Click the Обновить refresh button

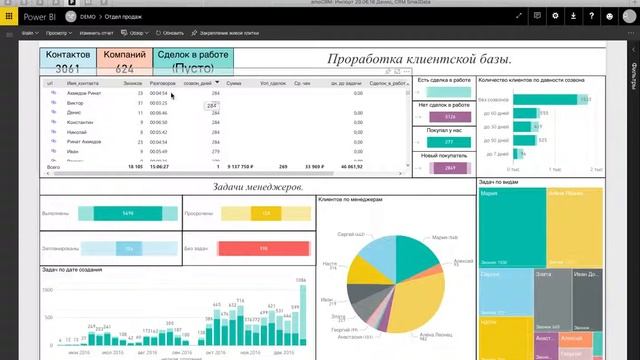coord(170,33)
